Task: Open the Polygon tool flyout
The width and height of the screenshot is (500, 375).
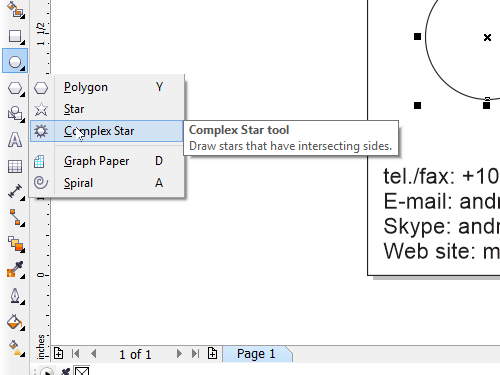Action: pos(15,88)
